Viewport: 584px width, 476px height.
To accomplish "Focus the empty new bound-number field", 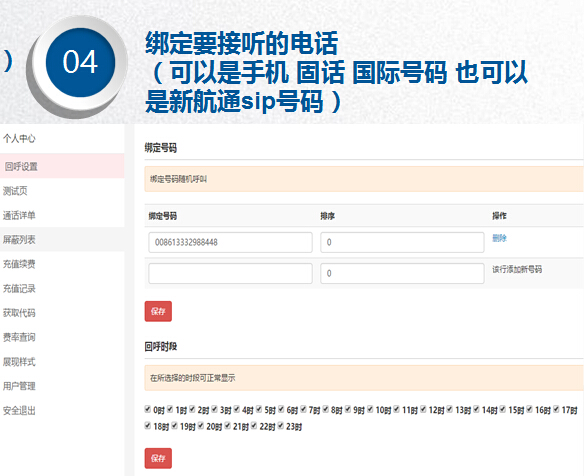I will (230, 273).
